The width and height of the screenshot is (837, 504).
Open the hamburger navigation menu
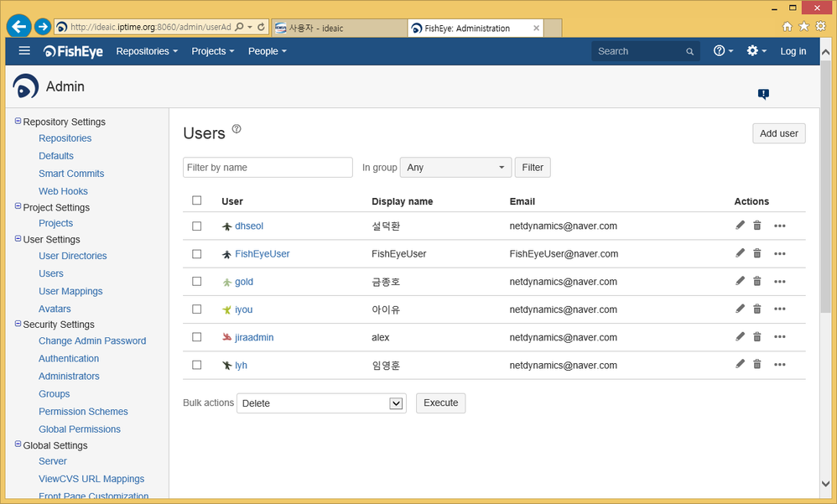(x=23, y=51)
